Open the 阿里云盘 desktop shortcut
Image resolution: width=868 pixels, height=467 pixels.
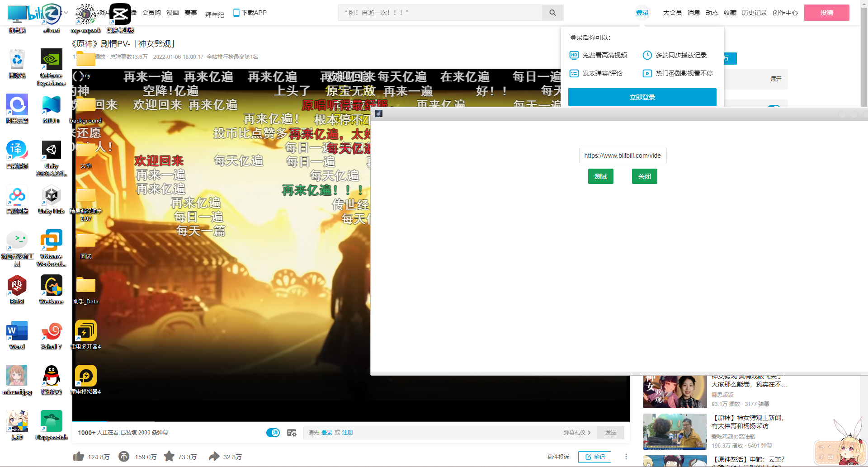(x=17, y=109)
